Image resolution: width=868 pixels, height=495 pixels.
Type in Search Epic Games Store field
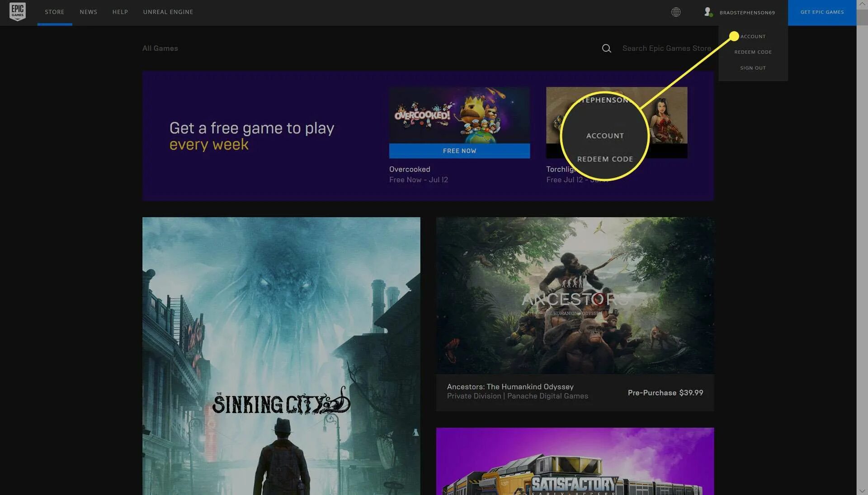point(666,48)
